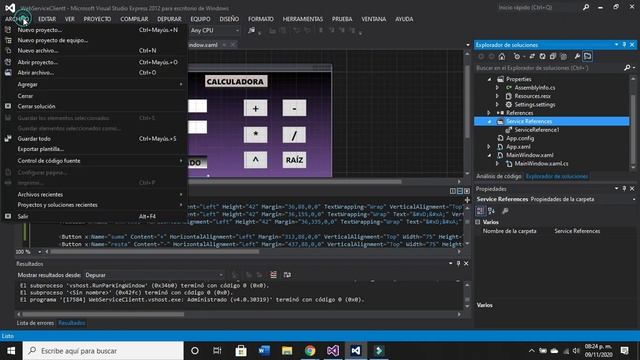Click Sync with Active Document icon
Screen dimensions: 640x360
[x=532, y=56]
